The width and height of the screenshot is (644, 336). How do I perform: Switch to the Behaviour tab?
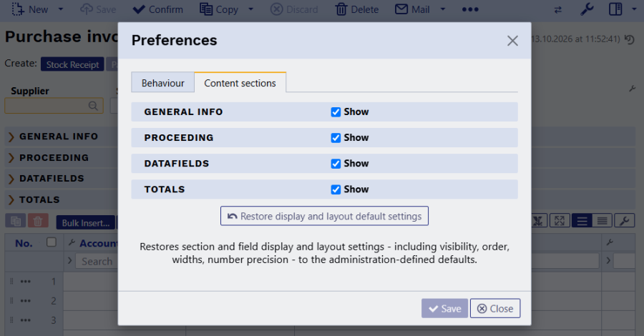162,83
